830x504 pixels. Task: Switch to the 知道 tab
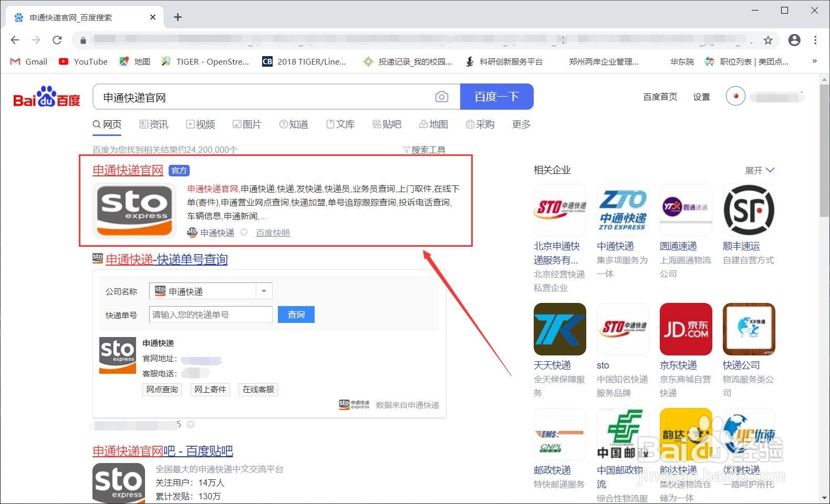click(x=294, y=124)
